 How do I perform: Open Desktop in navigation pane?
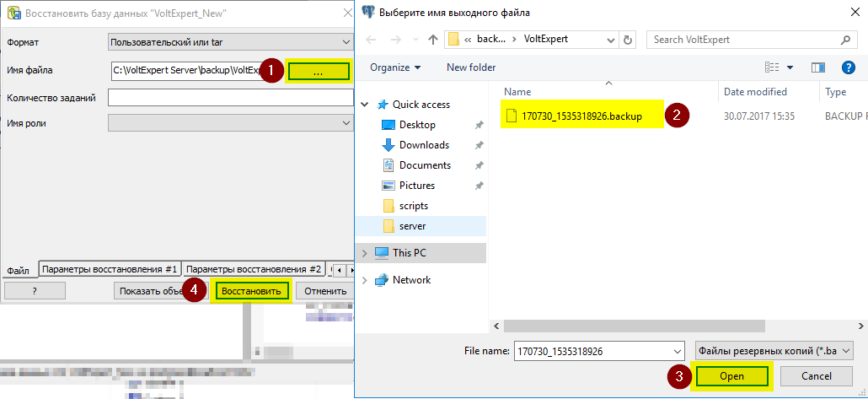click(x=417, y=125)
